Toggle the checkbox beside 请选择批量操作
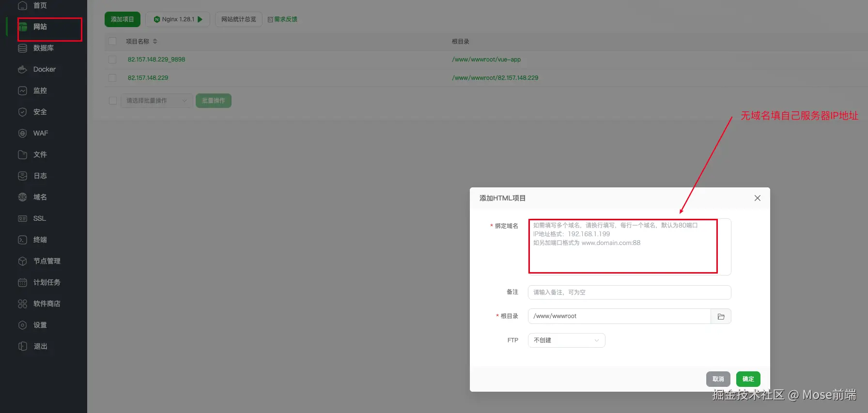The image size is (868, 413). (113, 101)
